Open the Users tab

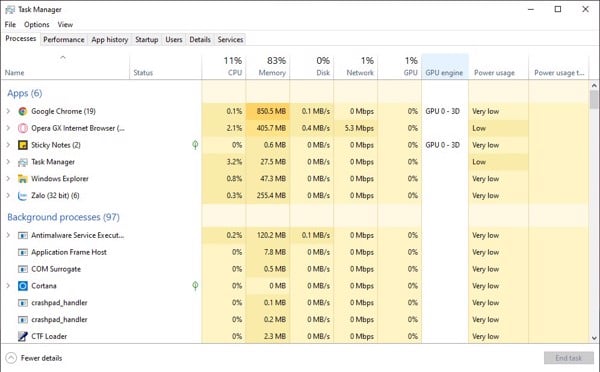tap(174, 39)
